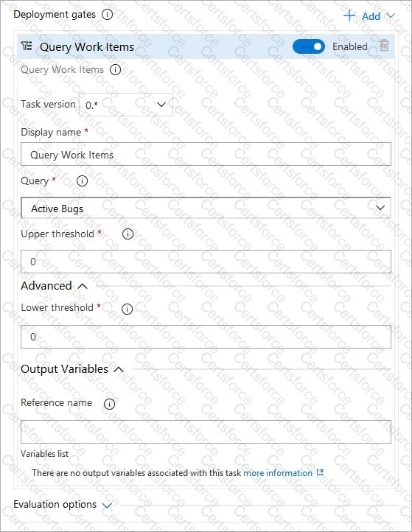Viewport: 412px width, 532px height.
Task: Click the Lower threshold info icon
Action: tap(127, 309)
